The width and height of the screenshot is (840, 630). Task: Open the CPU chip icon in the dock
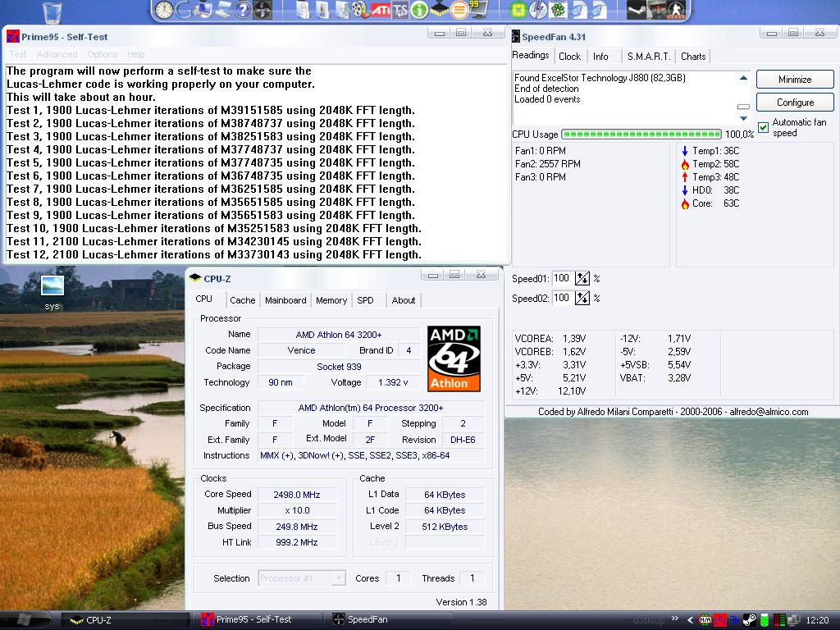(x=440, y=10)
